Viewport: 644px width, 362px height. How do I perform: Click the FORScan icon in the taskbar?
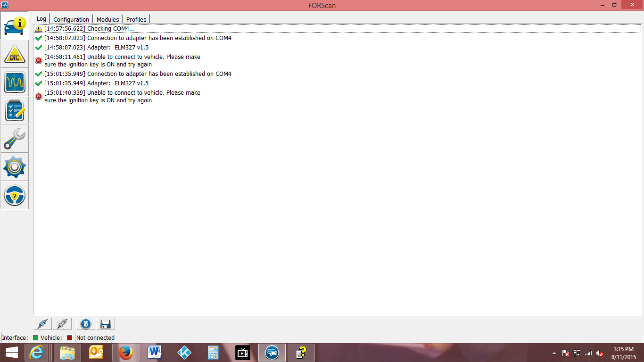tap(272, 352)
